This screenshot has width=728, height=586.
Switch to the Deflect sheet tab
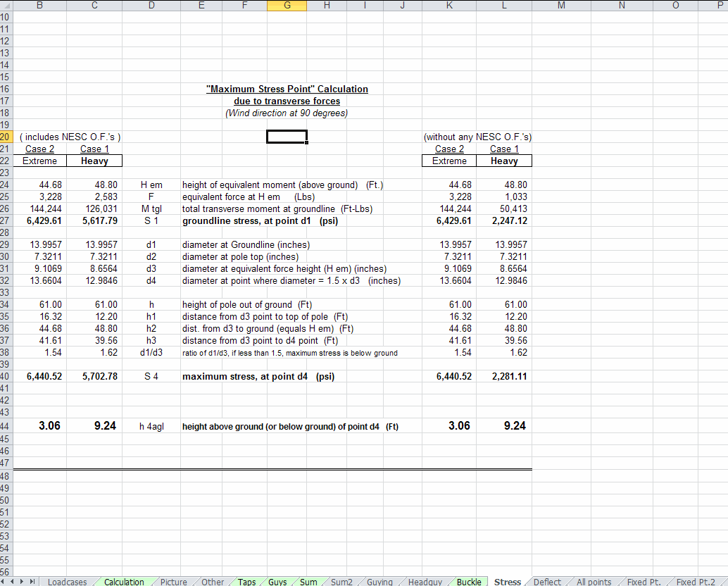pyautogui.click(x=547, y=582)
